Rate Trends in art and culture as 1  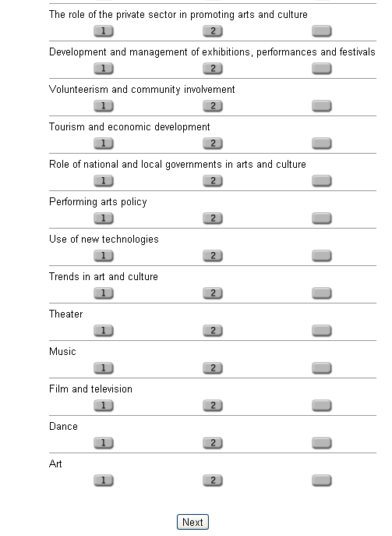[104, 293]
